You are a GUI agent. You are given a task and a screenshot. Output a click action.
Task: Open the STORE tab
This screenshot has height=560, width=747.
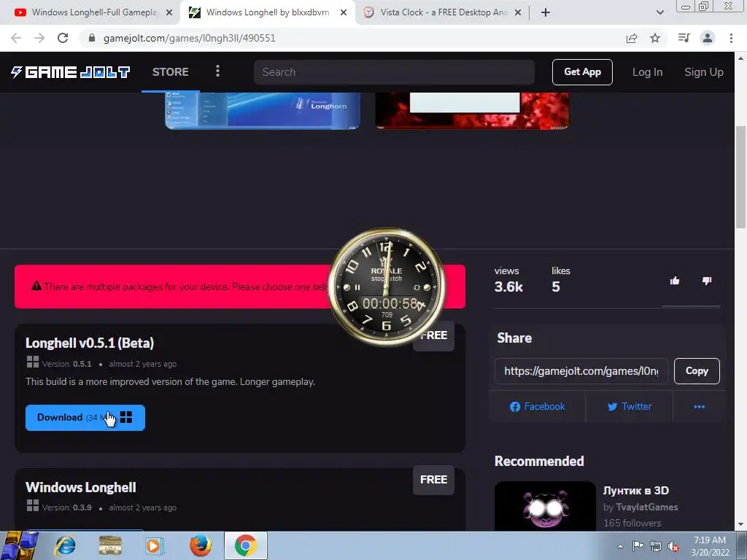point(171,72)
